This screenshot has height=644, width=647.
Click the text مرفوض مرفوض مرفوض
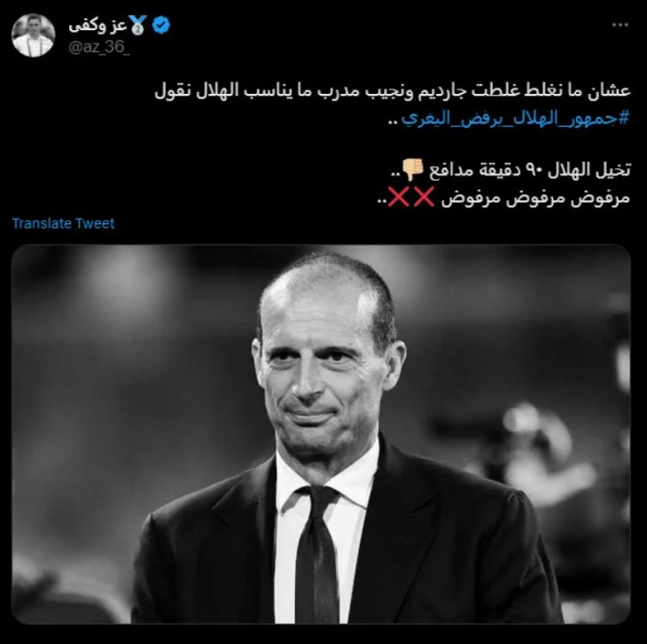tap(535, 198)
